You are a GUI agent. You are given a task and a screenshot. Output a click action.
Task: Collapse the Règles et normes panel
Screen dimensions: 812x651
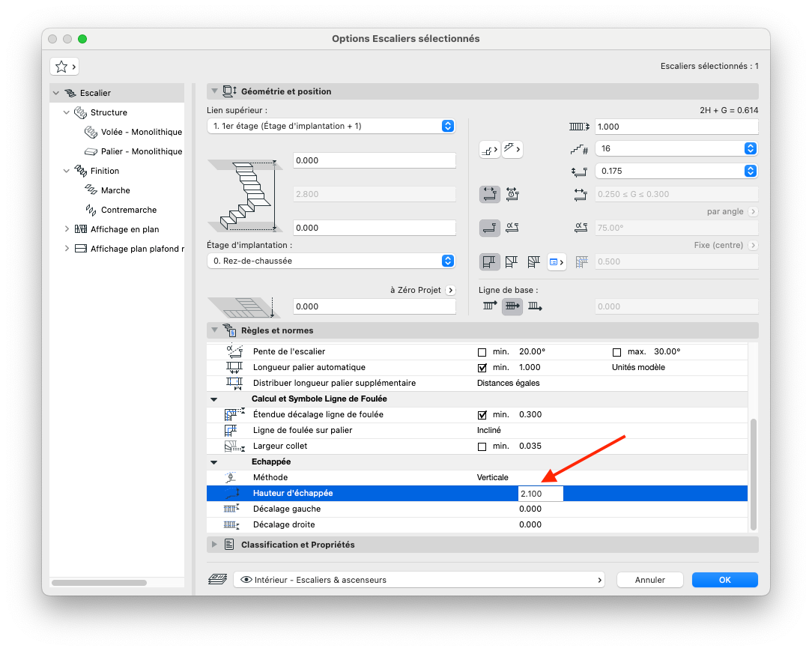coord(214,330)
